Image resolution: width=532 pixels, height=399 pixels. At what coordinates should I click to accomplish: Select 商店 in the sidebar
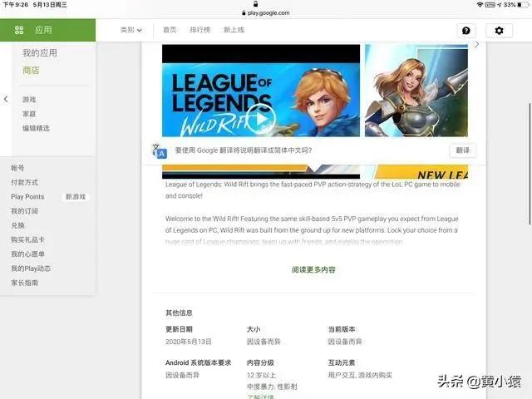[x=31, y=70]
